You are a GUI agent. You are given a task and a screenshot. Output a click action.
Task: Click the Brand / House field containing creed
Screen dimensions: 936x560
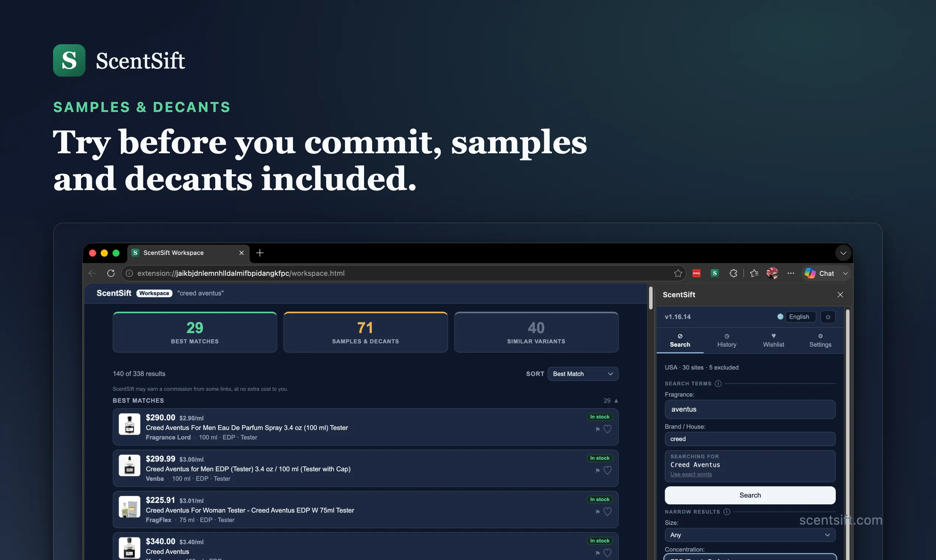pos(750,439)
